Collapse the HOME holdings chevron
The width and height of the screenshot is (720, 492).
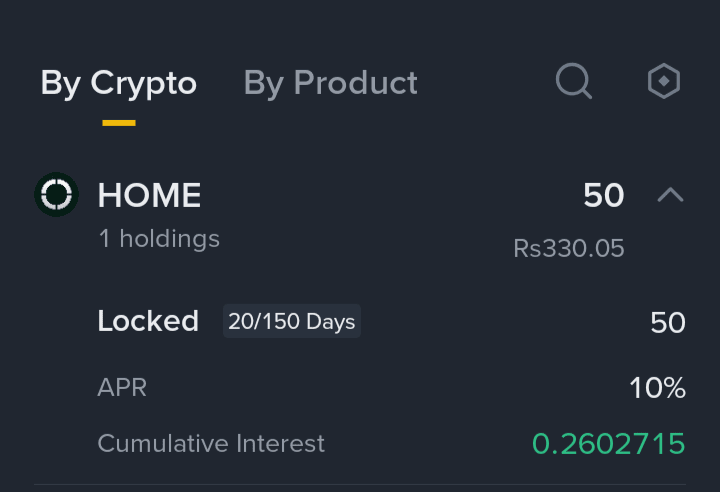click(670, 195)
